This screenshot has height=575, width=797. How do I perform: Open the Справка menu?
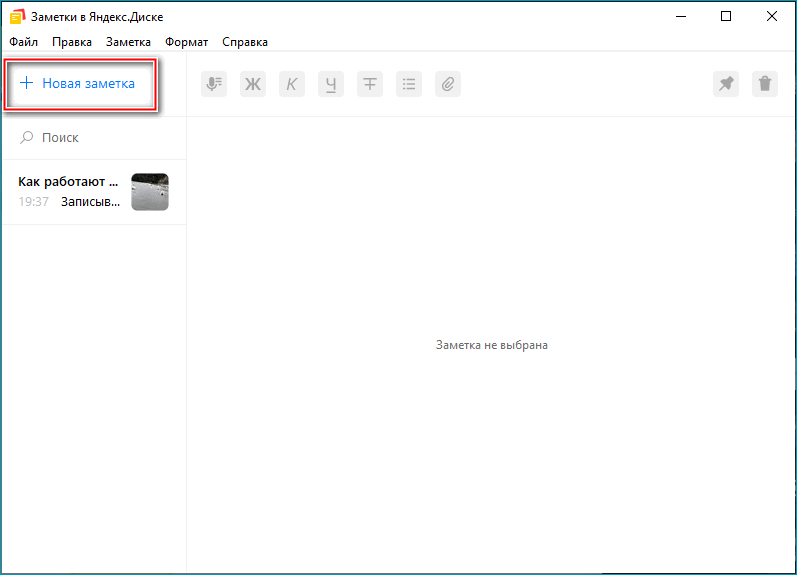(244, 42)
